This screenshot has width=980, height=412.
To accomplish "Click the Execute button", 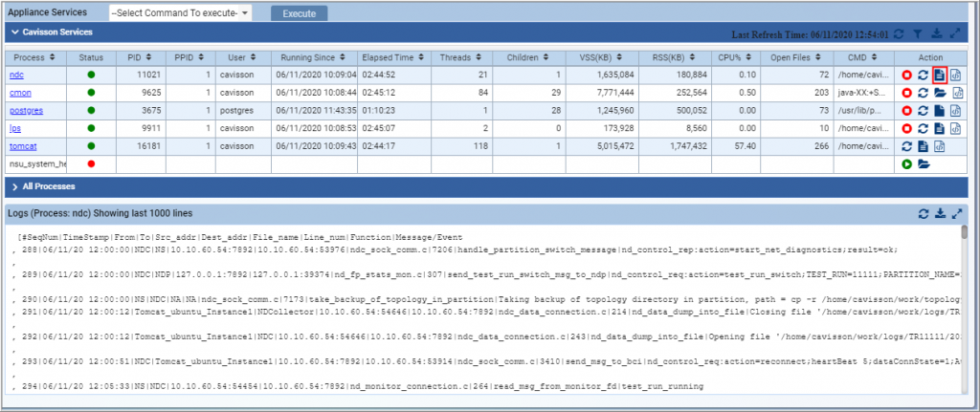I will pos(300,13).
